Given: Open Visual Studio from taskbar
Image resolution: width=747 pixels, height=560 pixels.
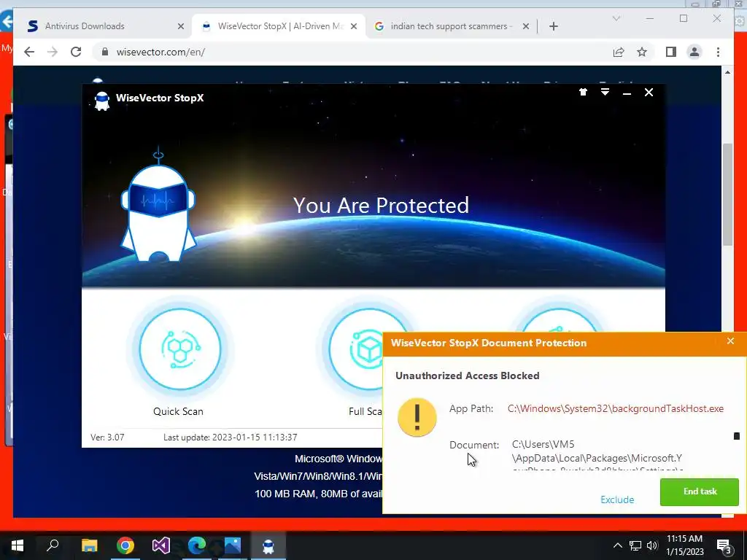Looking at the screenshot, I should tap(161, 545).
